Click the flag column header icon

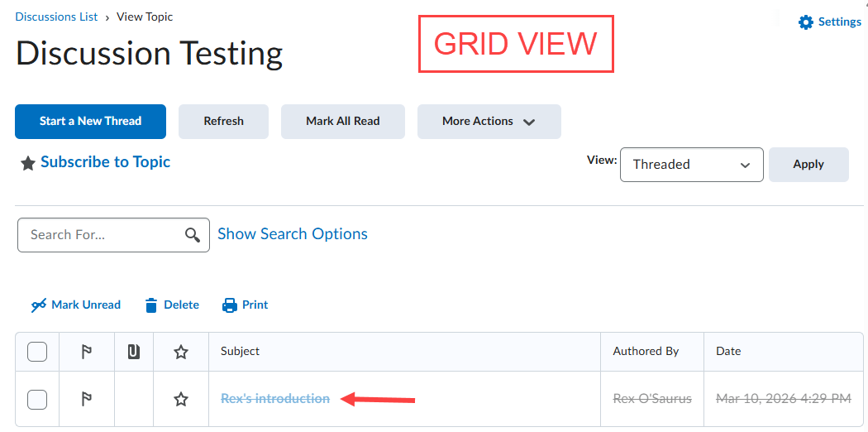point(86,352)
